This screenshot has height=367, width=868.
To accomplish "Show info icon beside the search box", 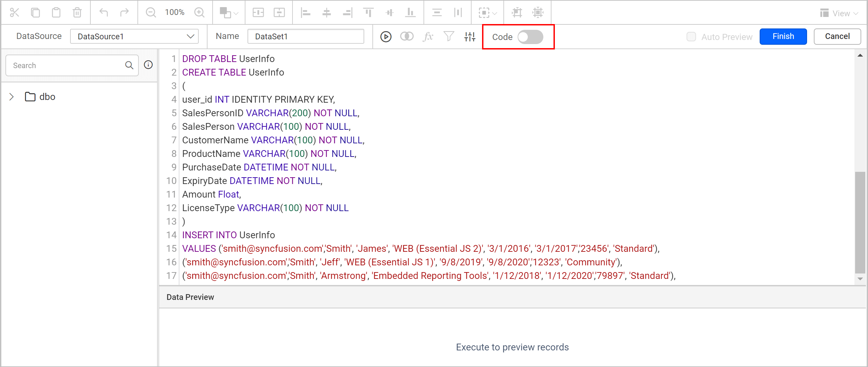I will coord(148,65).
